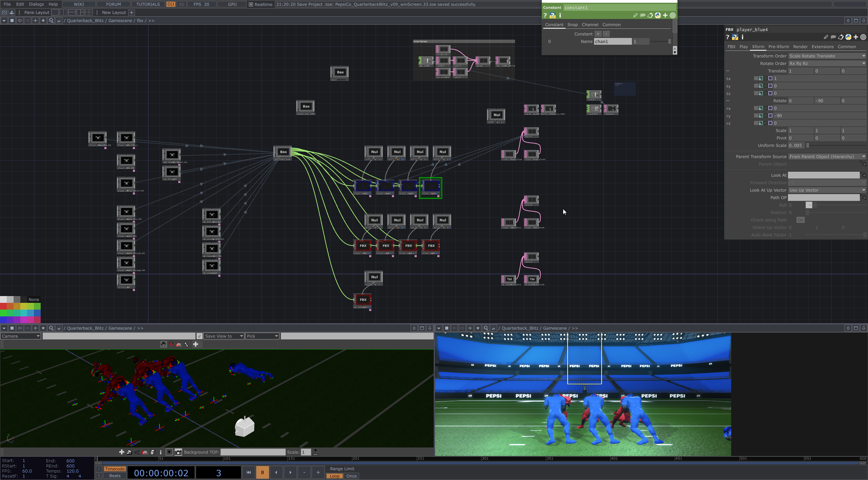The height and width of the screenshot is (480, 868).
Task: Click the info 'i' icon on the Constant dialog
Action: tap(560, 16)
